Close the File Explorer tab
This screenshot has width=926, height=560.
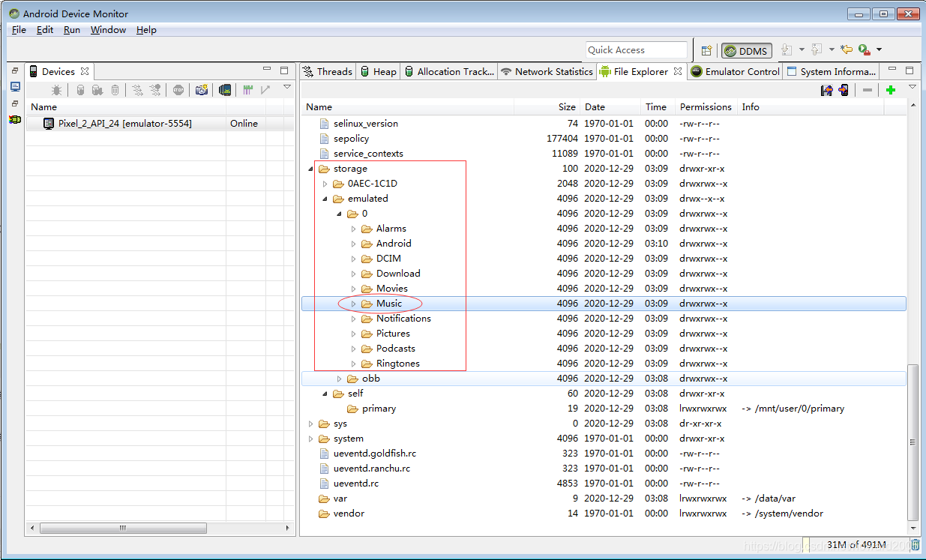(677, 71)
